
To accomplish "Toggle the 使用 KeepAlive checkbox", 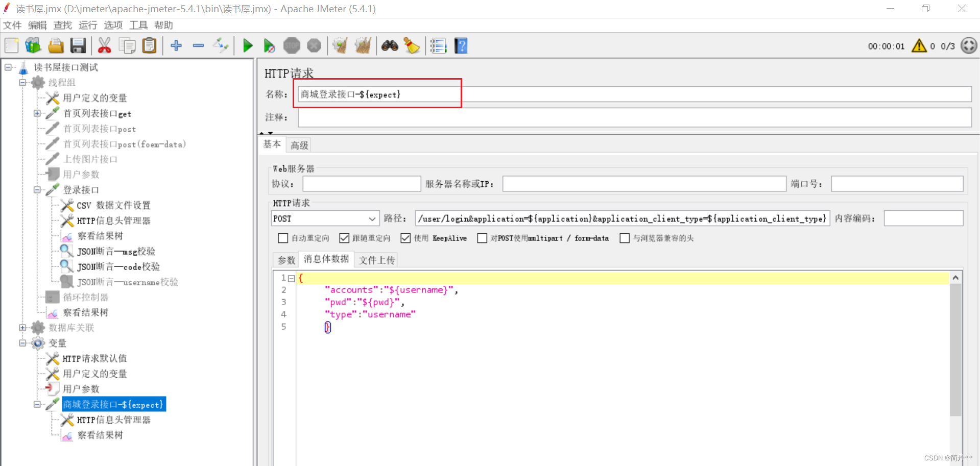I will click(x=405, y=238).
